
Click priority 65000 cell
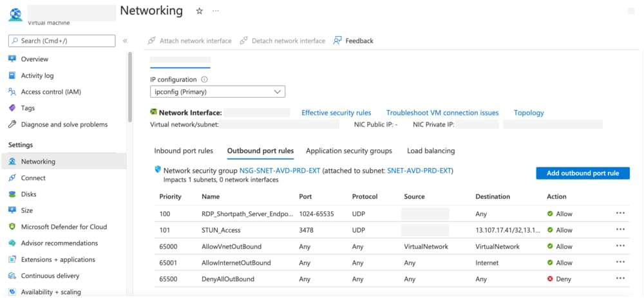(x=168, y=247)
